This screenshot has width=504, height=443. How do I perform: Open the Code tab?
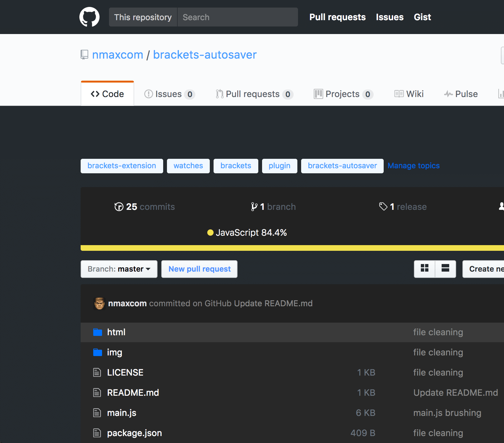click(x=107, y=94)
